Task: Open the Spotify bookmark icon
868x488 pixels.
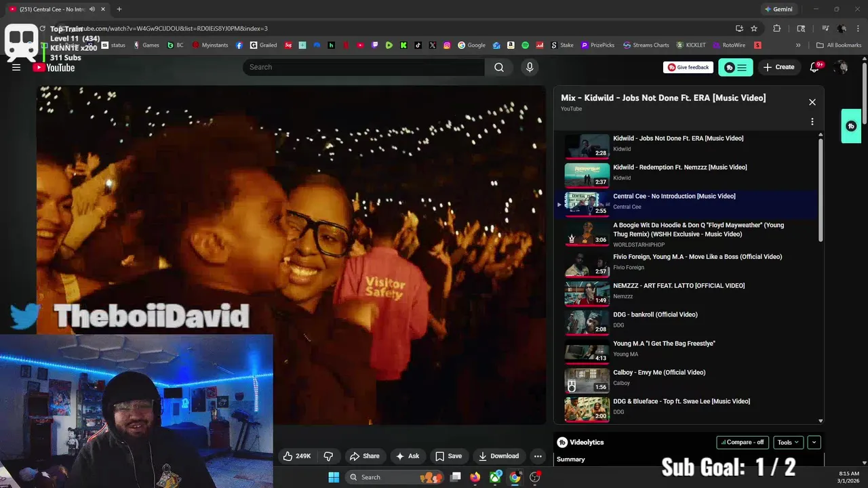Action: (x=525, y=45)
